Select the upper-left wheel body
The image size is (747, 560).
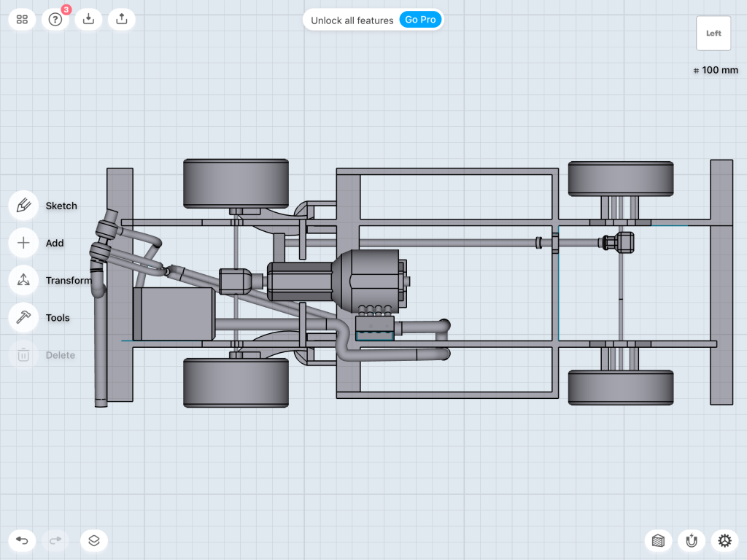coord(236,182)
